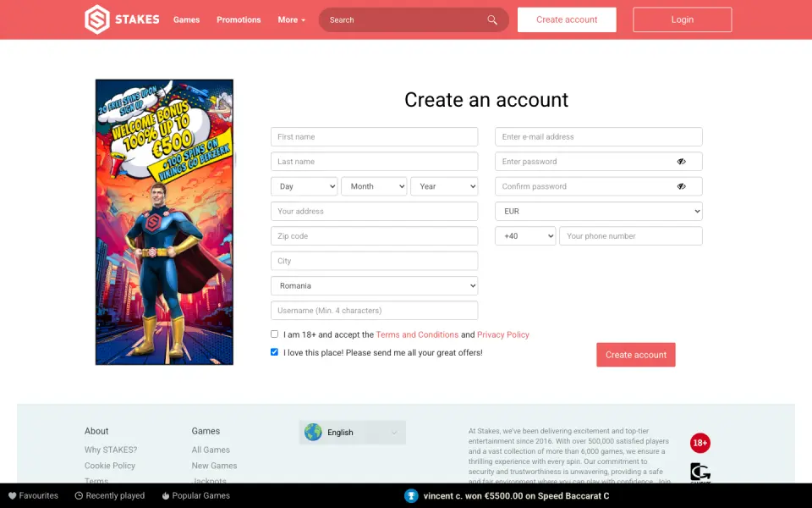Viewport: 812px width, 508px height.
Task: Click the Your phone number field
Action: click(x=631, y=236)
